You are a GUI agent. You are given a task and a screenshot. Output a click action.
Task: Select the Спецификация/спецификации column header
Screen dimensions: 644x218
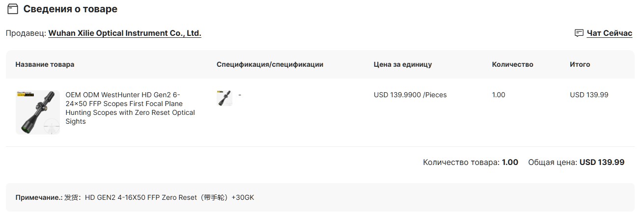(270, 64)
